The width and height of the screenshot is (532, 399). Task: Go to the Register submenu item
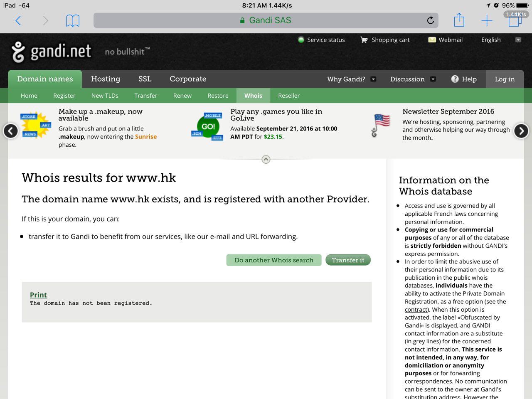[x=64, y=96]
